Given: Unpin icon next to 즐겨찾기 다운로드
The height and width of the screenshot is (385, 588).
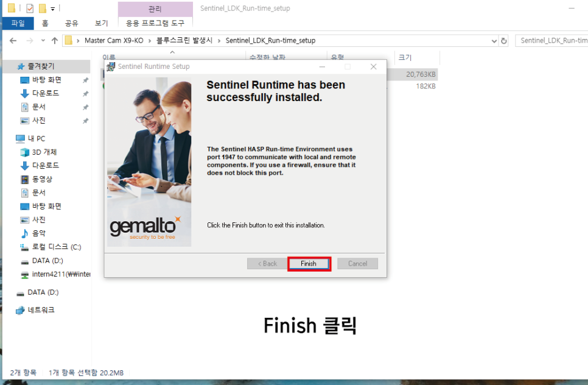Looking at the screenshot, I should coord(85,93).
